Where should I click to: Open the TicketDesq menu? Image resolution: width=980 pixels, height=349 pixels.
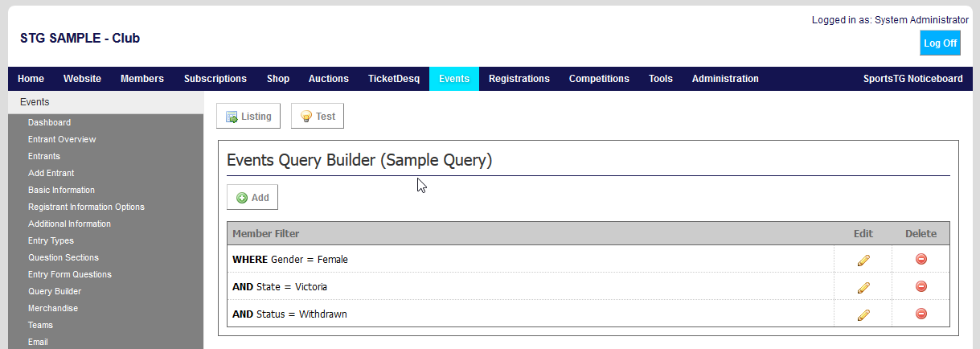[x=394, y=79]
